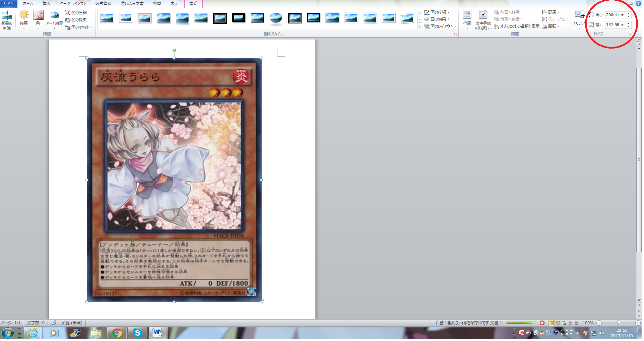Open the Color (色) options

38,20
